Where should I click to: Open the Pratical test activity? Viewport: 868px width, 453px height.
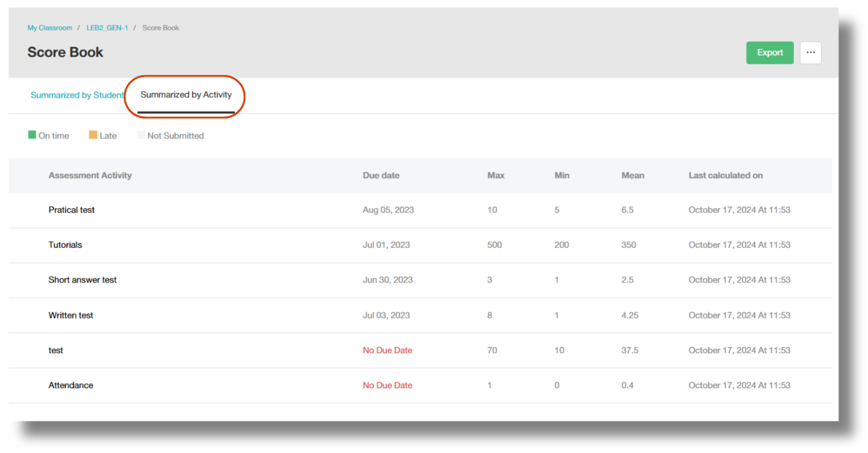[71, 210]
